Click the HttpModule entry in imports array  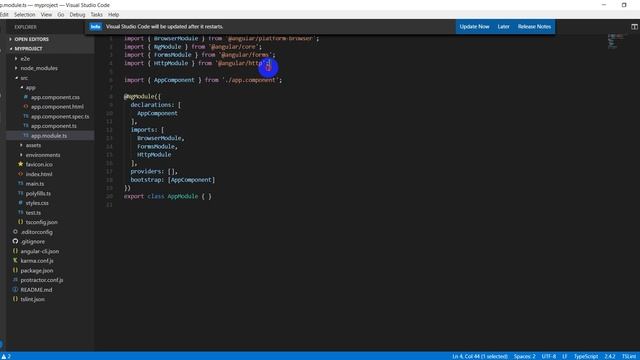(154, 155)
